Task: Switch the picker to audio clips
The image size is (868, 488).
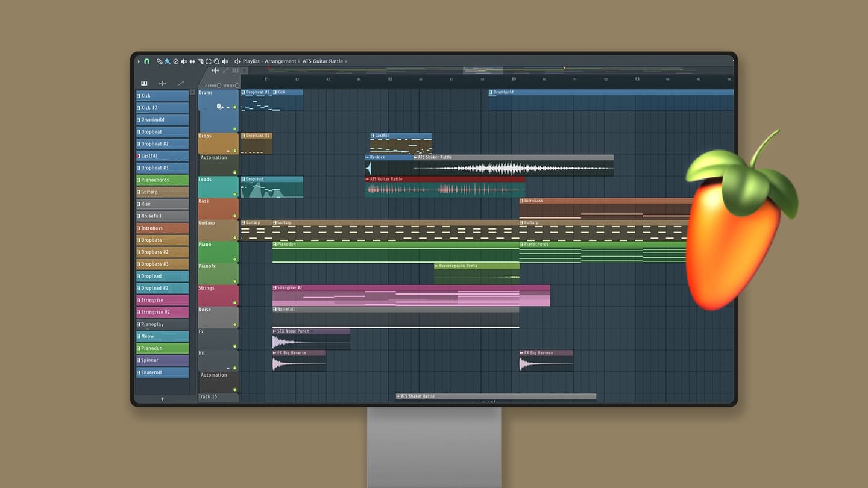Action: coord(162,83)
